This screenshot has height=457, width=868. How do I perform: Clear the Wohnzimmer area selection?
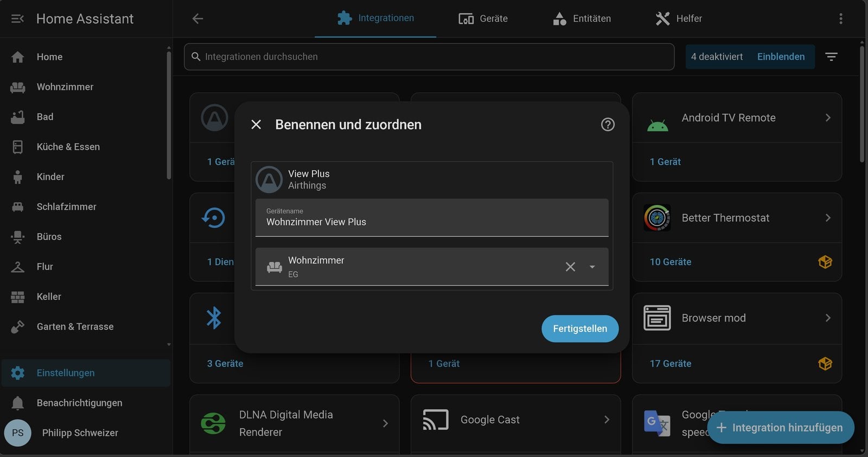point(570,267)
